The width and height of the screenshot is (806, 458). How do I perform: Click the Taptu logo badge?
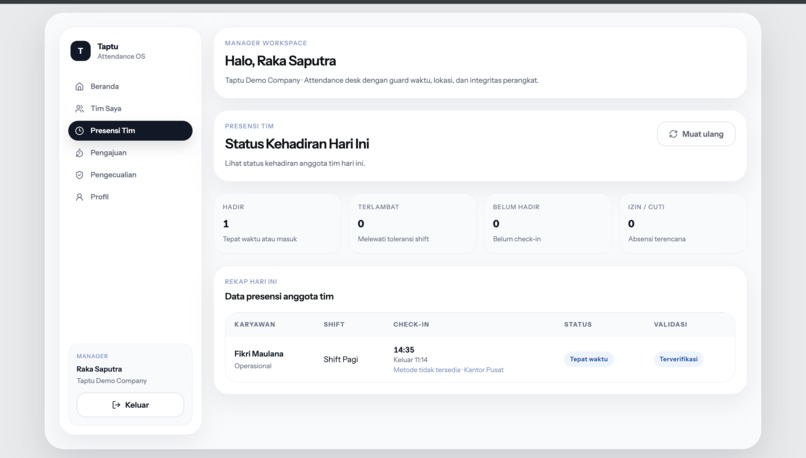(x=80, y=51)
